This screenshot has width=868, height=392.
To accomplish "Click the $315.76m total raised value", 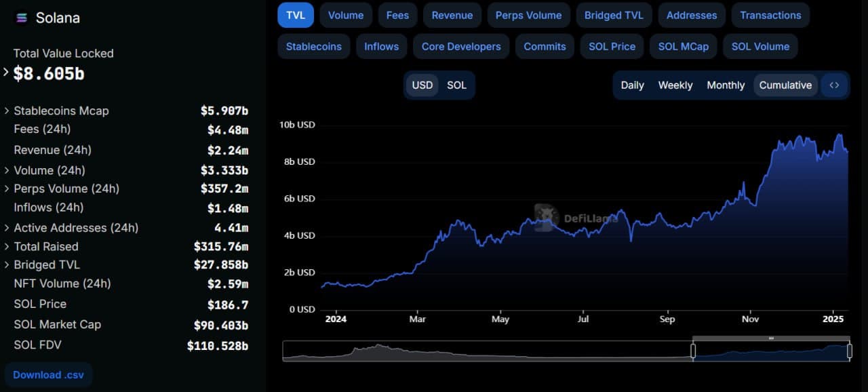I will tap(221, 246).
